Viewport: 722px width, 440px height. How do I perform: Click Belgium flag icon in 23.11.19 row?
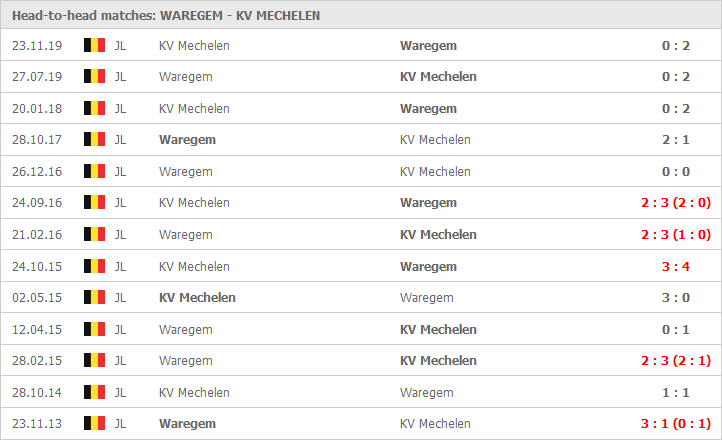pos(94,45)
